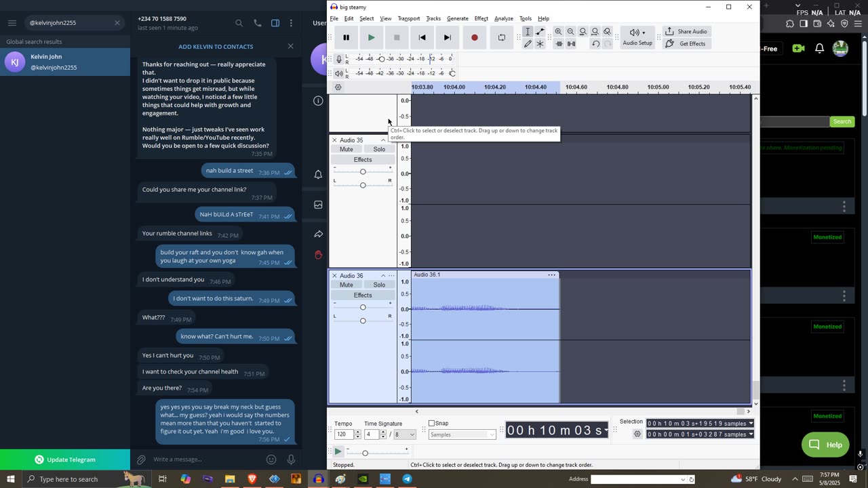Image resolution: width=868 pixels, height=488 pixels.
Task: Open Effects for Audio 35 track
Action: (x=363, y=160)
